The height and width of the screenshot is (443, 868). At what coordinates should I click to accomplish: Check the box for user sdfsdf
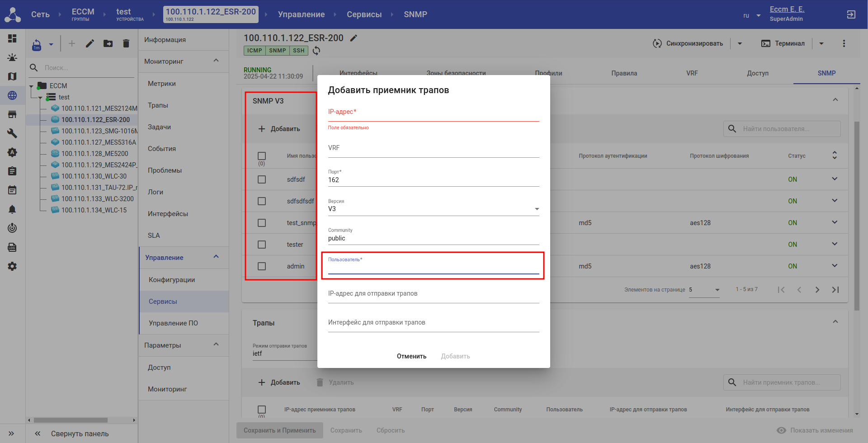(262, 179)
